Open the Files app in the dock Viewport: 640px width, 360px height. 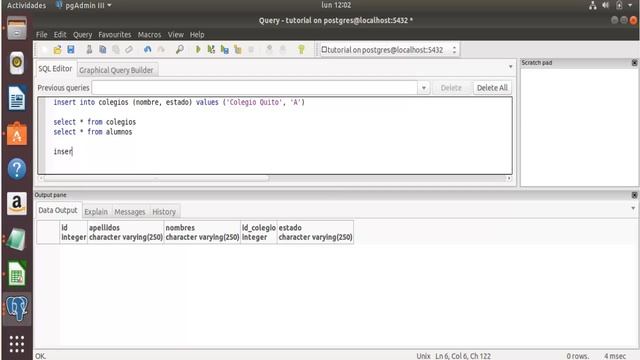click(x=17, y=29)
